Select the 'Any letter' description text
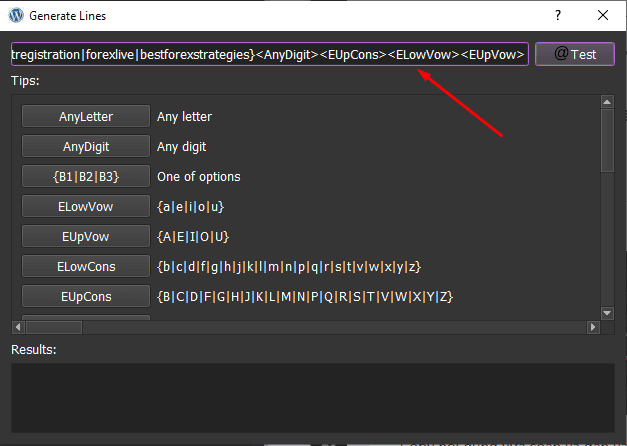 point(184,116)
